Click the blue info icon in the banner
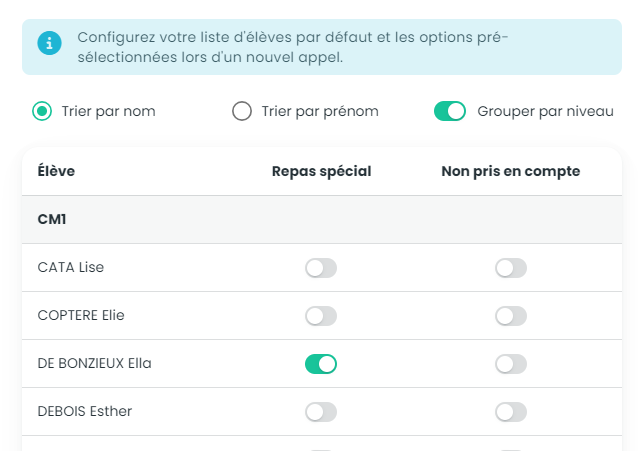638x451 pixels. click(x=49, y=43)
